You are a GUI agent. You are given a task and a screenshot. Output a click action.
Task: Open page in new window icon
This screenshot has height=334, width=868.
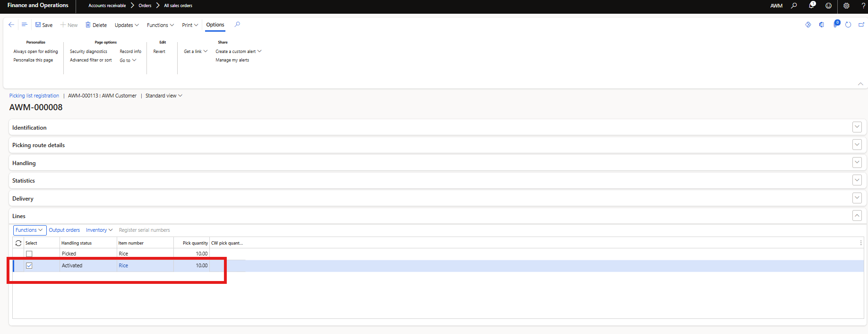(861, 25)
